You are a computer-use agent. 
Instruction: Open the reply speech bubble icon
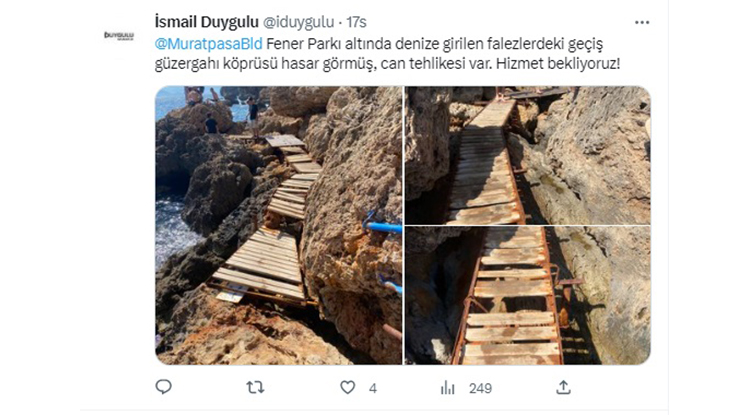pos(164,387)
